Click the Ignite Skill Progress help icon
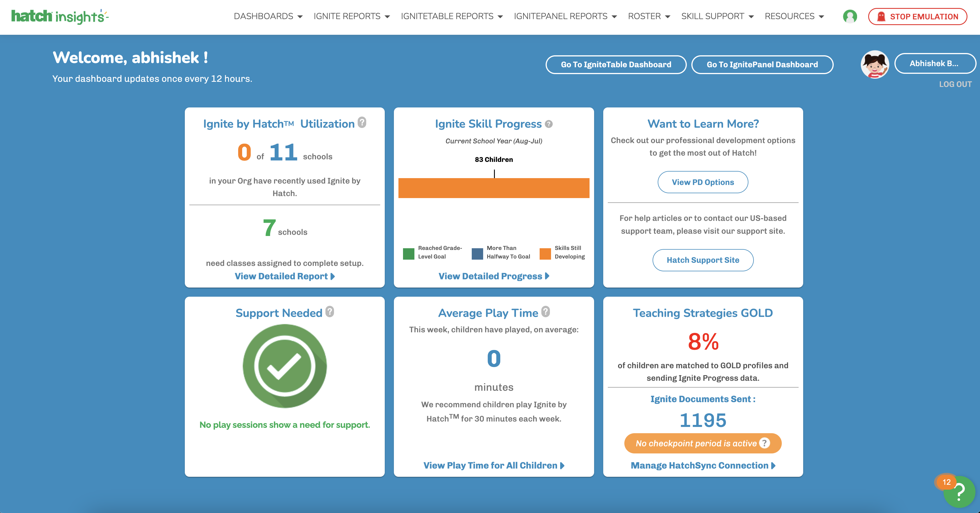The width and height of the screenshot is (980, 513). click(548, 124)
